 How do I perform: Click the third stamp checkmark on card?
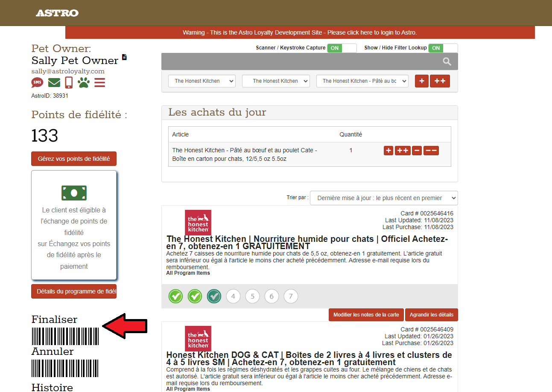coord(214,296)
